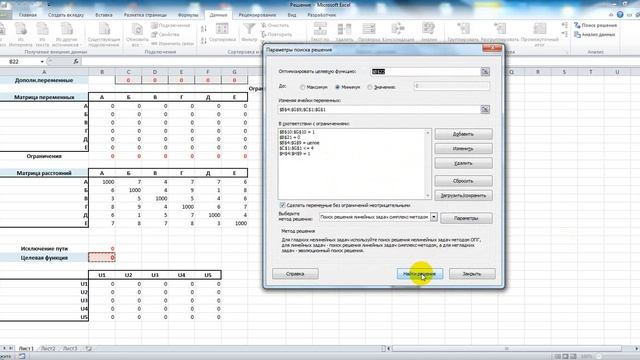
Task: Open Справка help in Solver dialog
Action: (x=295, y=274)
